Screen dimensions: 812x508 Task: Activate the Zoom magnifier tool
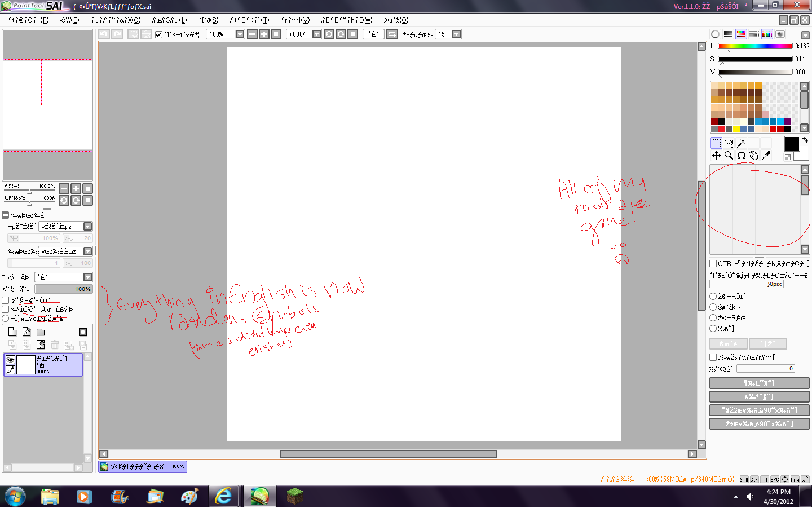point(728,156)
